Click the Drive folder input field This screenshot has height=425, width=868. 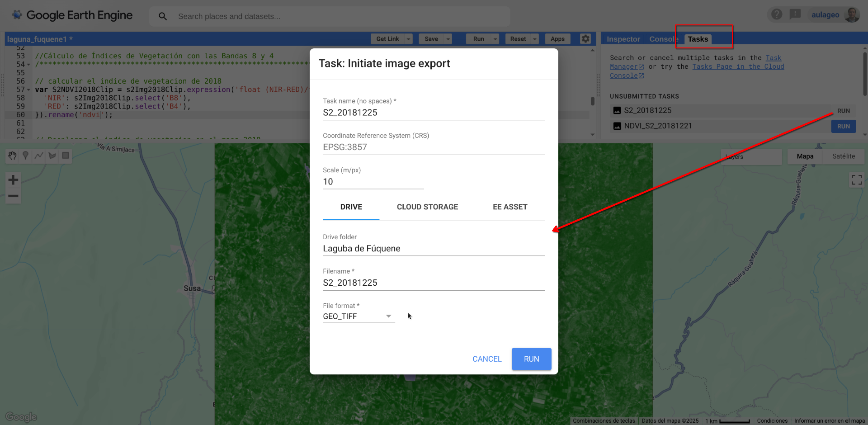click(x=434, y=249)
